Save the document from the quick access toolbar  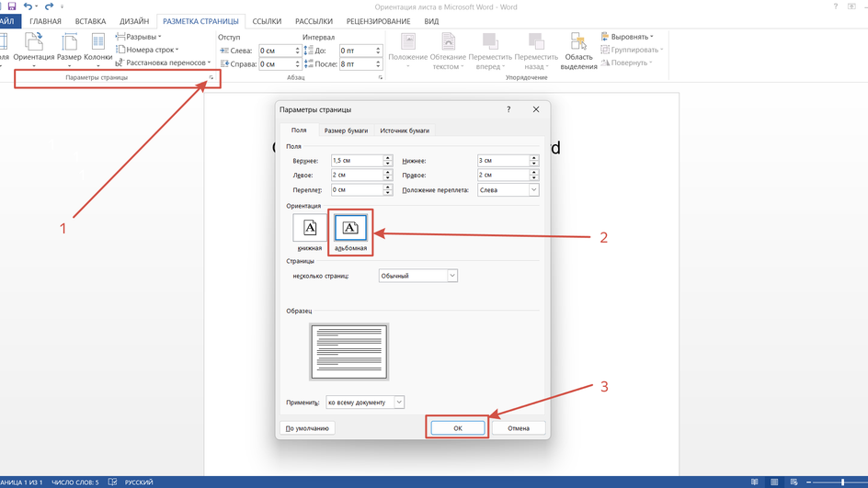click(x=12, y=6)
